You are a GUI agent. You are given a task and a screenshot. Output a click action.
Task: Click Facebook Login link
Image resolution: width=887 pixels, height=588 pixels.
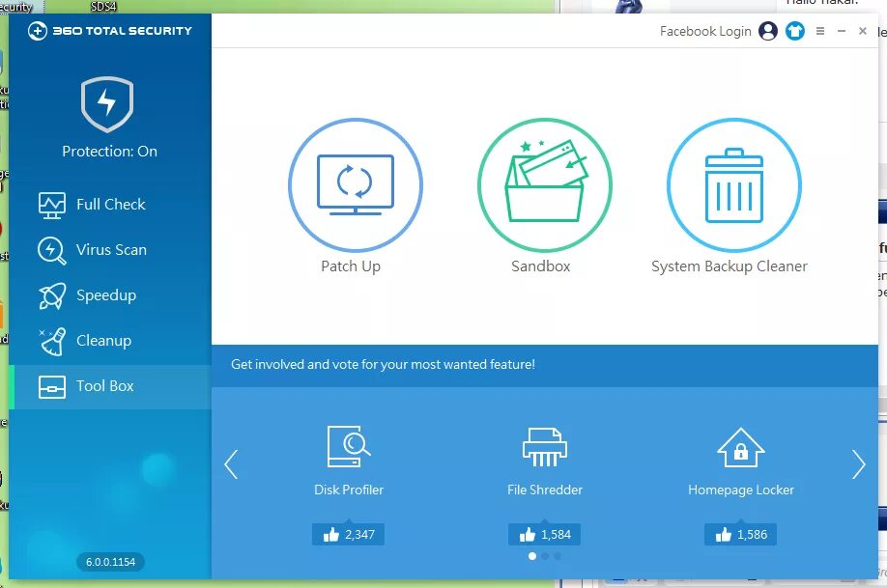pos(705,31)
